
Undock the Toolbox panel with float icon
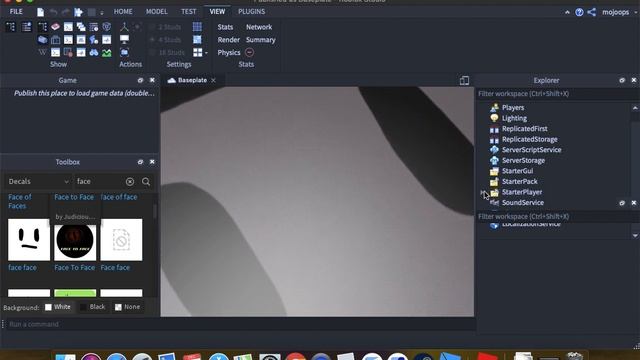(x=140, y=162)
